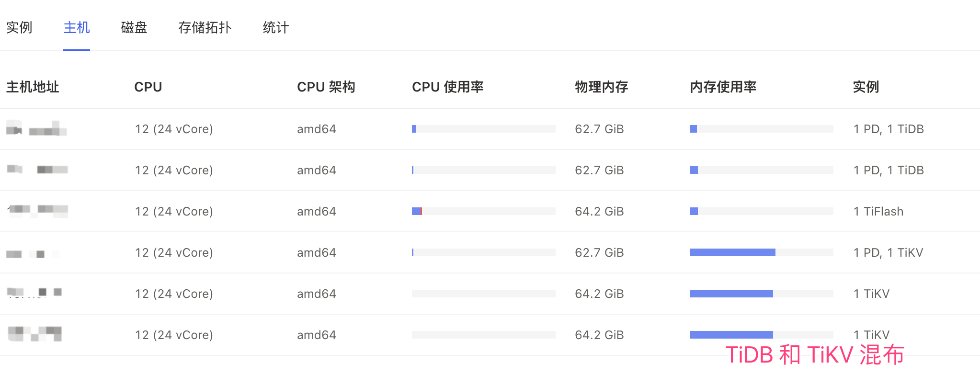980x375 pixels.
Task: Click the 实例 column header
Action: pyautogui.click(x=866, y=87)
